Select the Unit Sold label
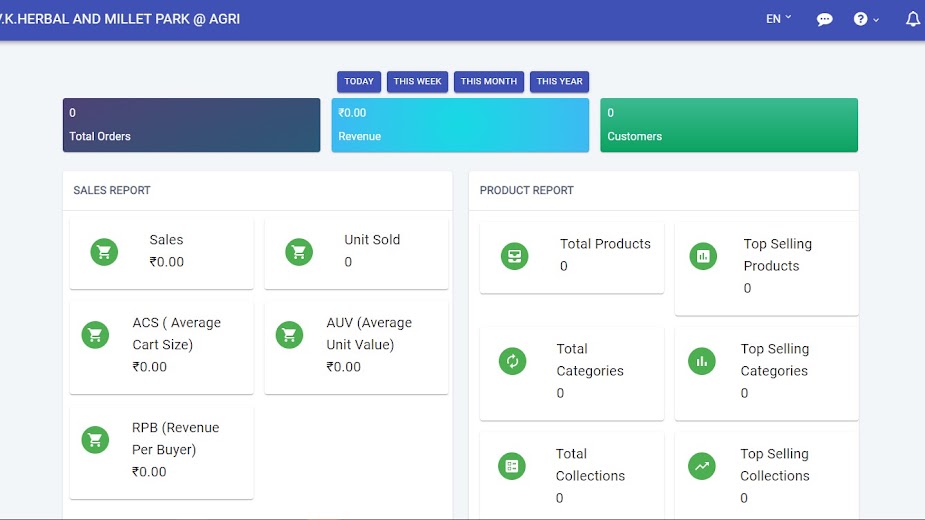 click(x=372, y=240)
